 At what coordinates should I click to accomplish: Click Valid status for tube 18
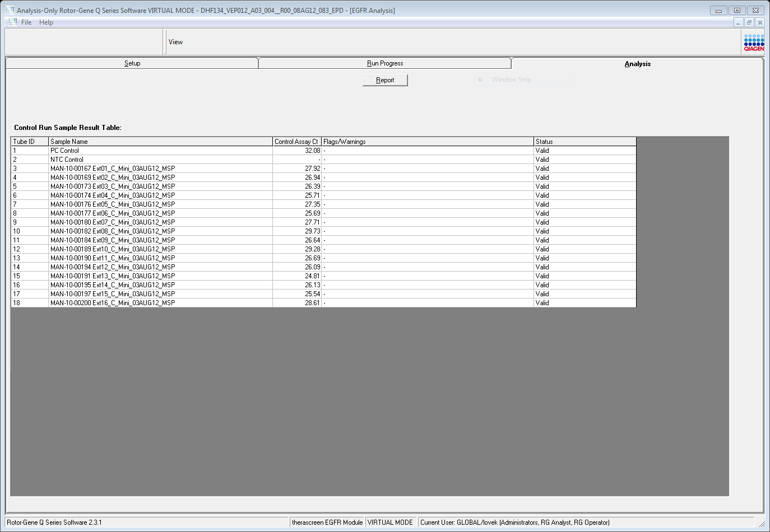click(x=542, y=303)
